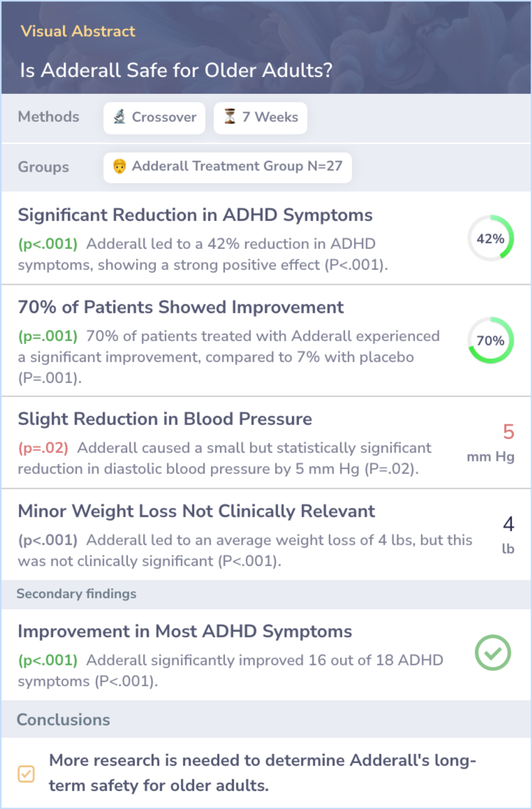Viewport: 532px width, 809px height.
Task: Click the Minor Weight Loss Not Clinically Relevant heading
Action: (x=197, y=512)
